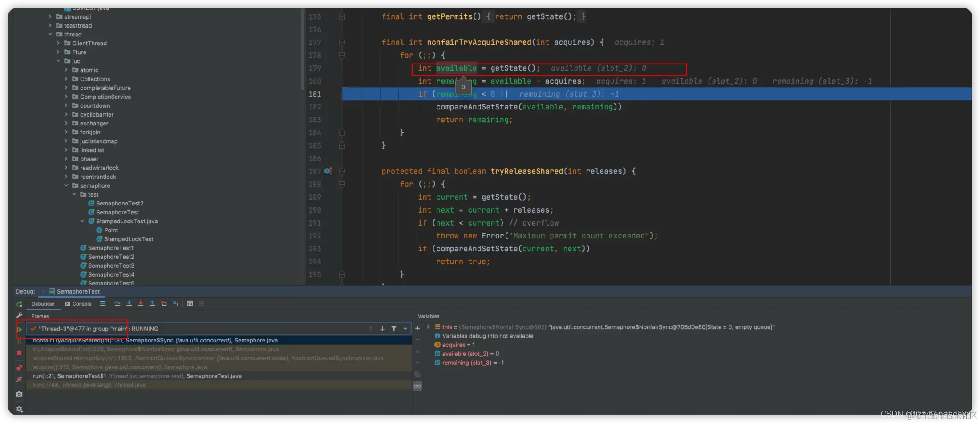This screenshot has height=423, width=980.
Task: Open Evaluate Expression calculator icon
Action: (190, 304)
